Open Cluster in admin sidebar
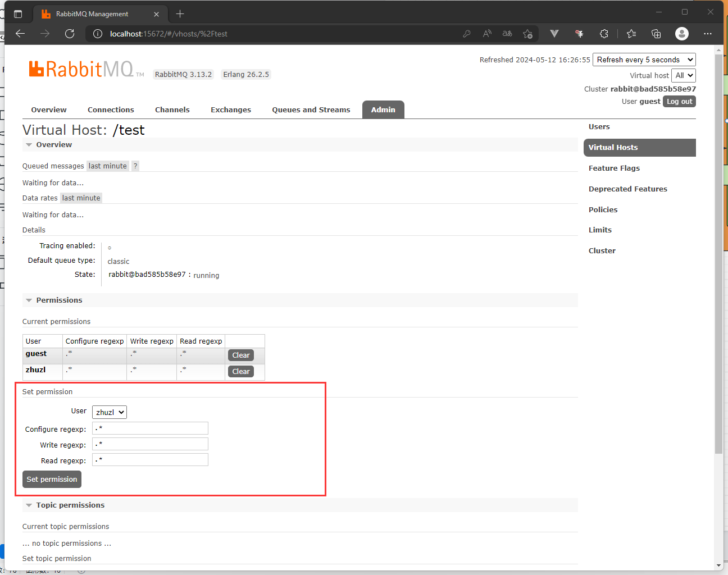728x575 pixels. pos(602,250)
